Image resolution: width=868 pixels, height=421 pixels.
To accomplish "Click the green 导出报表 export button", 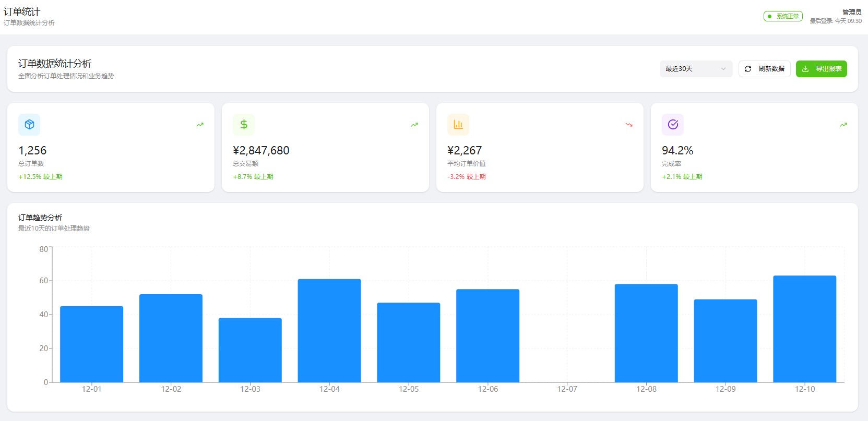I will pos(821,69).
